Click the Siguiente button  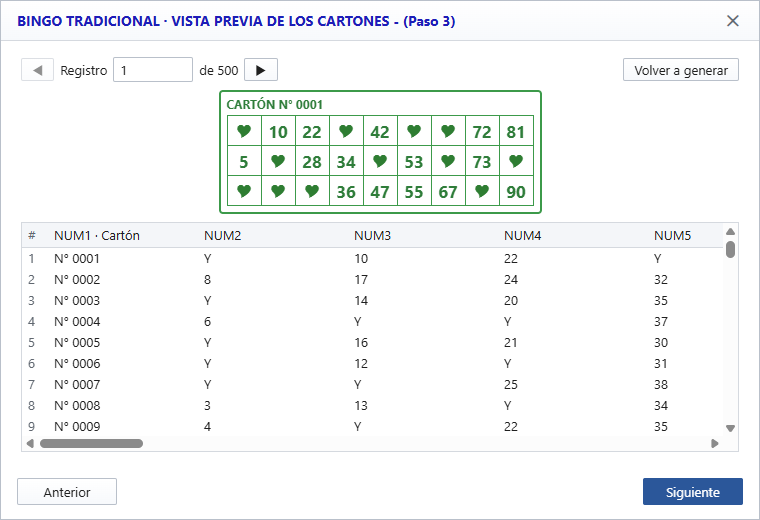click(693, 492)
